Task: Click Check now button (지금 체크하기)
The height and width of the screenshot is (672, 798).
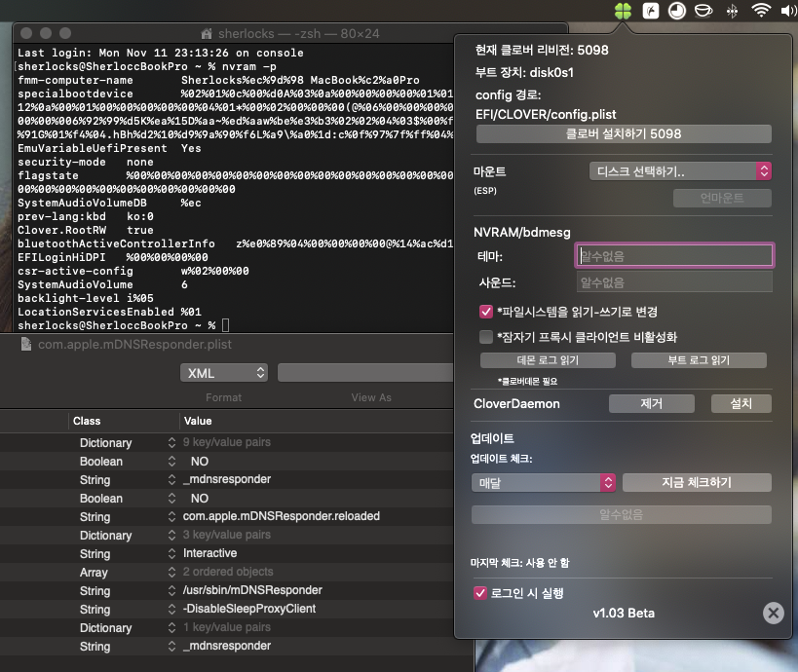Action: [x=697, y=482]
